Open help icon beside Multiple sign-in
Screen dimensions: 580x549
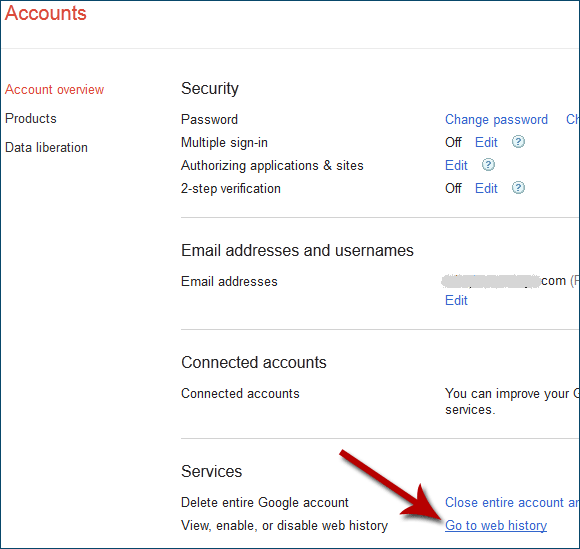point(518,142)
